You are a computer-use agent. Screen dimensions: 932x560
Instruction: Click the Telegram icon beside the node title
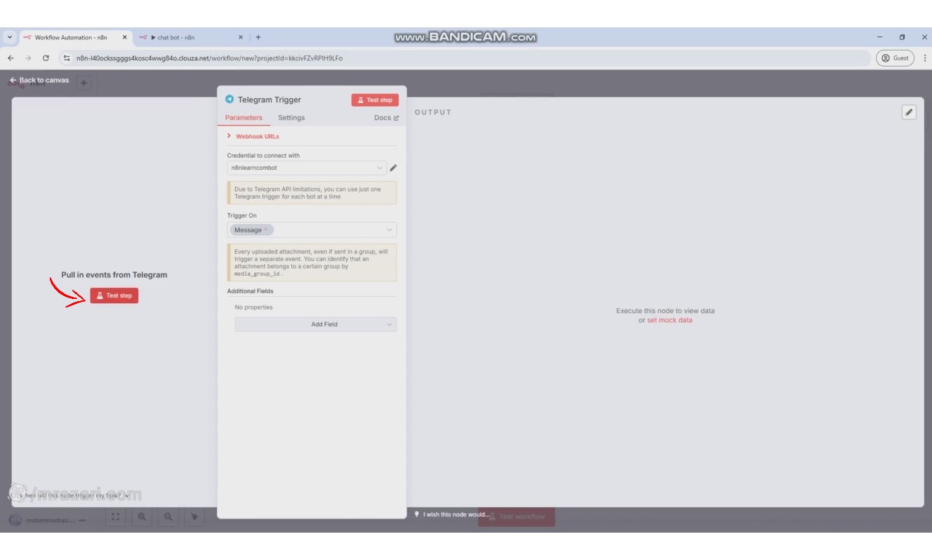click(x=229, y=100)
